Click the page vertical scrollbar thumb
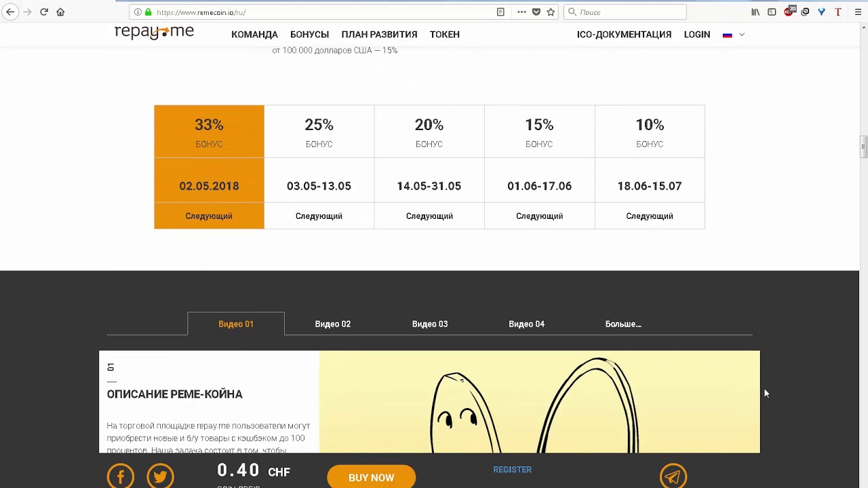The width and height of the screenshot is (868, 488). [x=863, y=147]
